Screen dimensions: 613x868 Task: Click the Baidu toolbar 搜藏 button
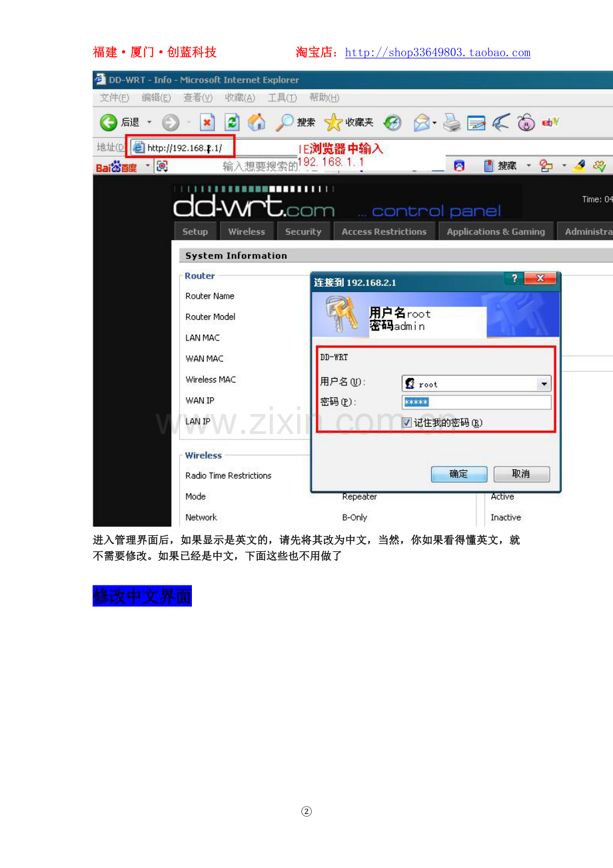coord(500,166)
